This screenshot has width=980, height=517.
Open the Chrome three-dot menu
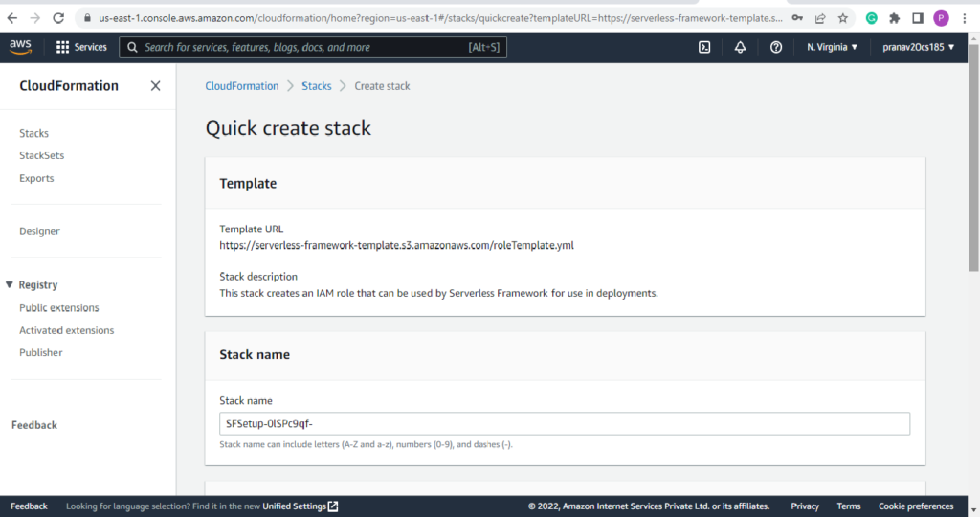pos(965,18)
